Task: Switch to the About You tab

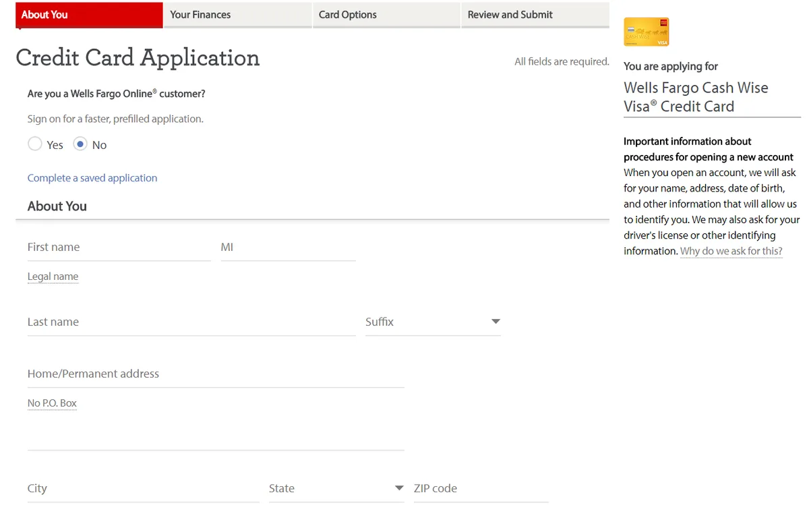Action: coord(89,15)
